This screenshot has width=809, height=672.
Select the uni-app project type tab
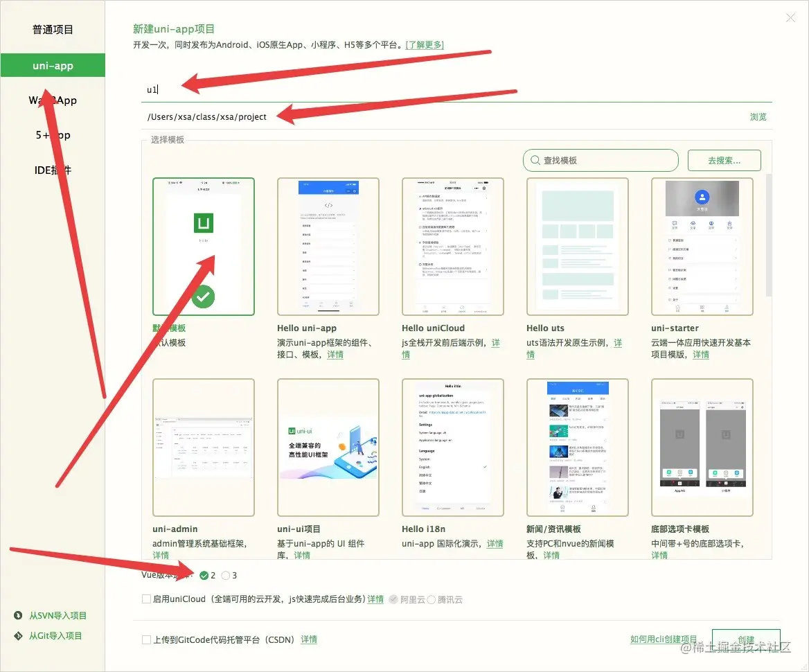point(53,66)
